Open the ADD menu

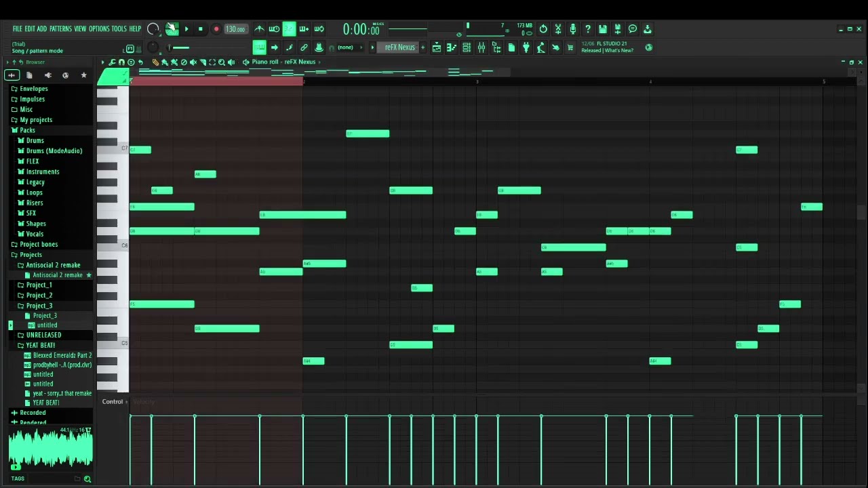(42, 28)
